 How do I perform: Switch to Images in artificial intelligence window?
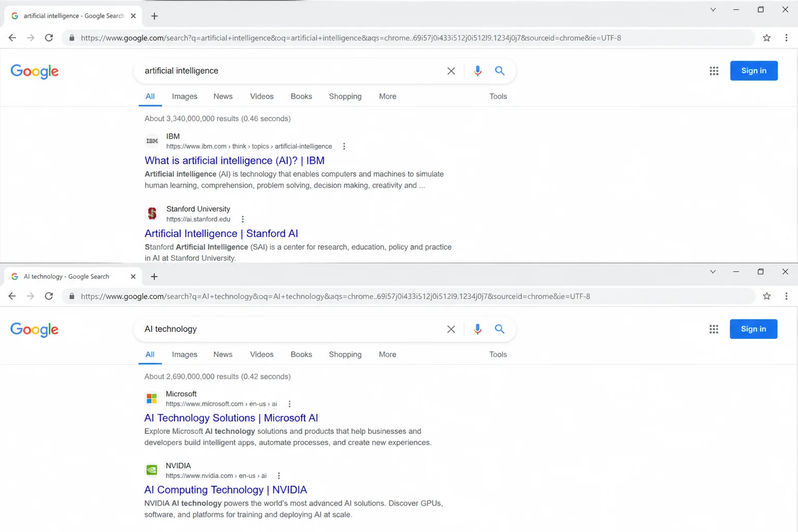tap(184, 97)
